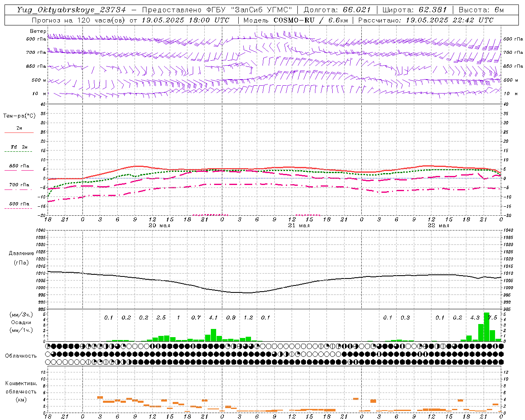
Task: Click the Рассчитано: 19.05.2025 22:42 UTC timestamp
Action: 426,20
